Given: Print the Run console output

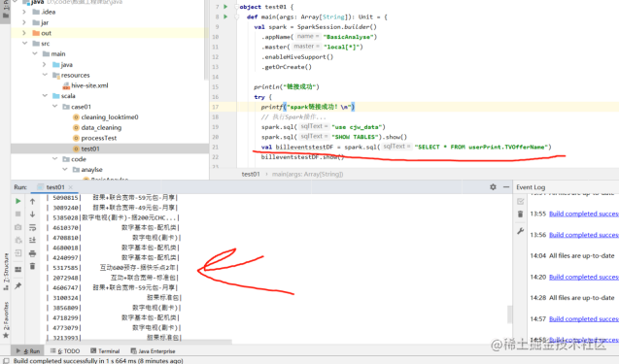Looking at the screenshot, I should click(x=32, y=253).
